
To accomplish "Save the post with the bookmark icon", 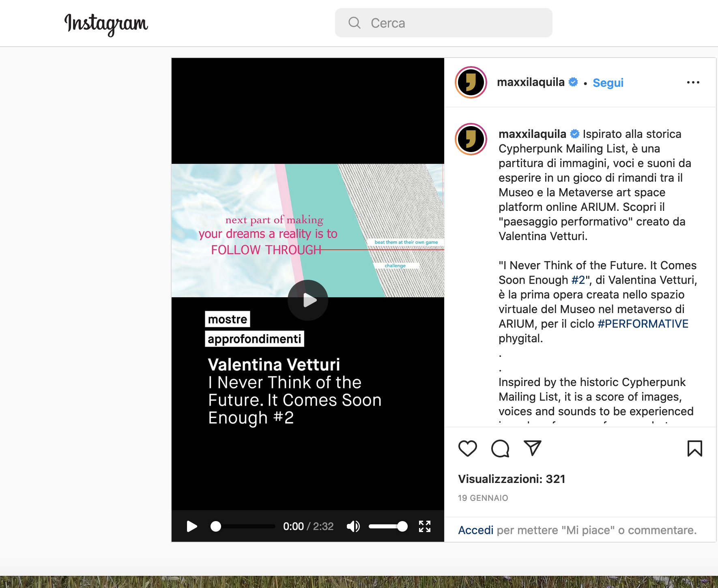I will pos(694,449).
